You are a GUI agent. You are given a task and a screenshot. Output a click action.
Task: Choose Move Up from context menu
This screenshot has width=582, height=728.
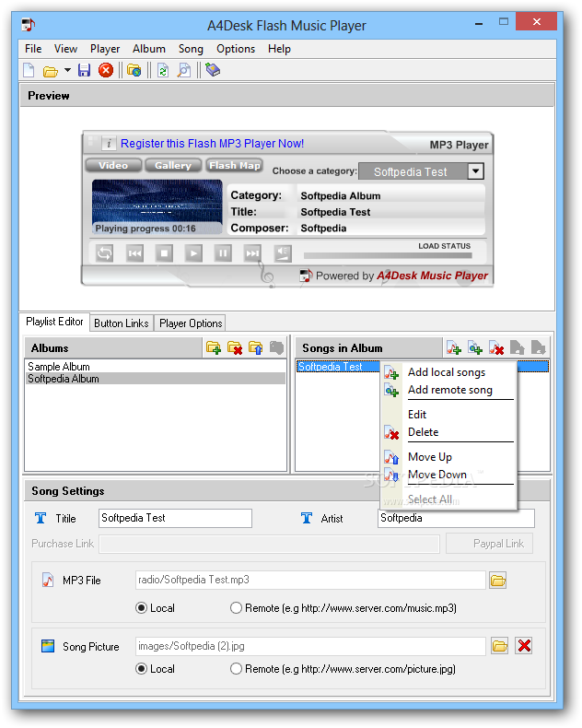[x=430, y=457]
